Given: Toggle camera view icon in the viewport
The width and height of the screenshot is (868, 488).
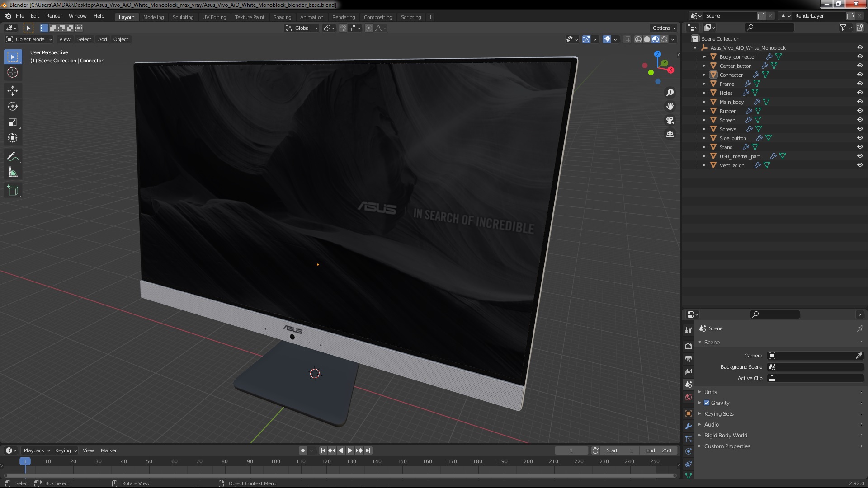Looking at the screenshot, I should coord(670,120).
